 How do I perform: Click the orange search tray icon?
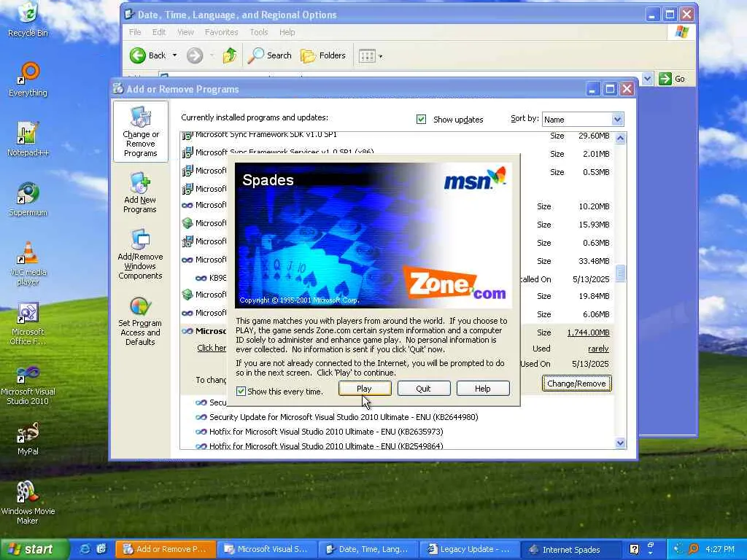pos(694,549)
